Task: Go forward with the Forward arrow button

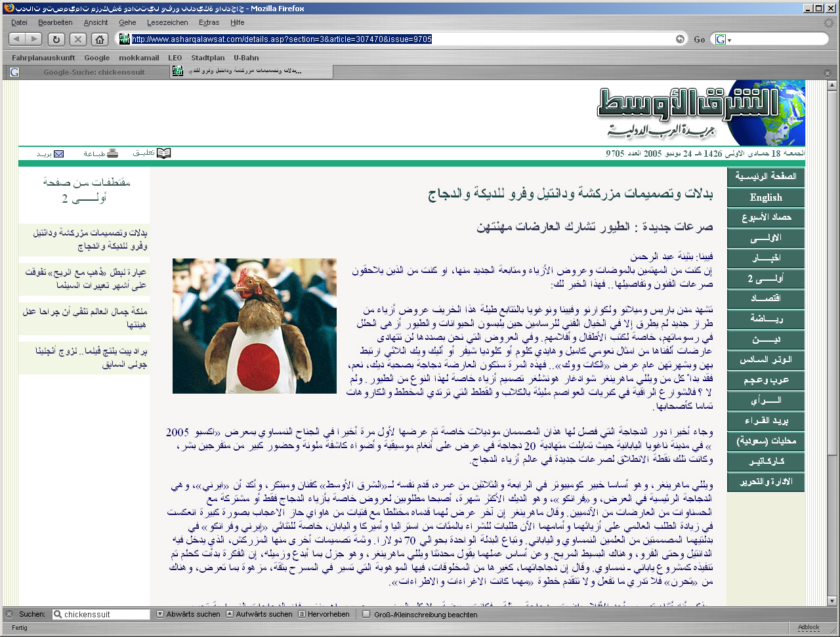Action: [x=34, y=39]
